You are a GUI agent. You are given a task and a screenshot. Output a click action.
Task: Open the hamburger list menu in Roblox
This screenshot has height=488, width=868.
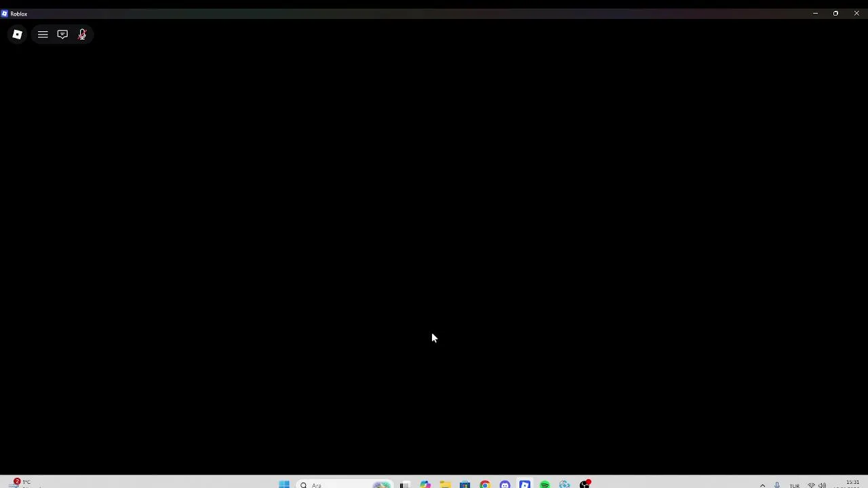(x=43, y=35)
